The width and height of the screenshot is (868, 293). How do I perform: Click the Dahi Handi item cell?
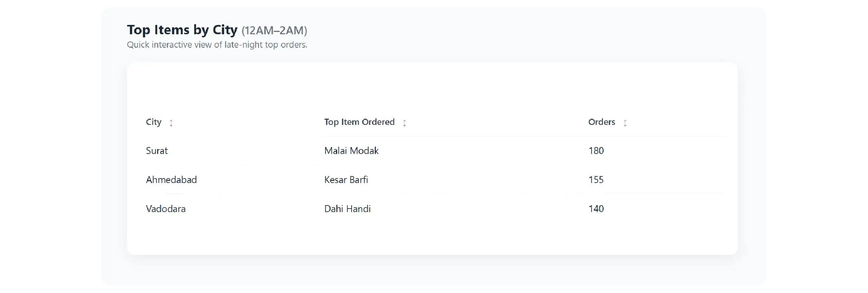(347, 209)
